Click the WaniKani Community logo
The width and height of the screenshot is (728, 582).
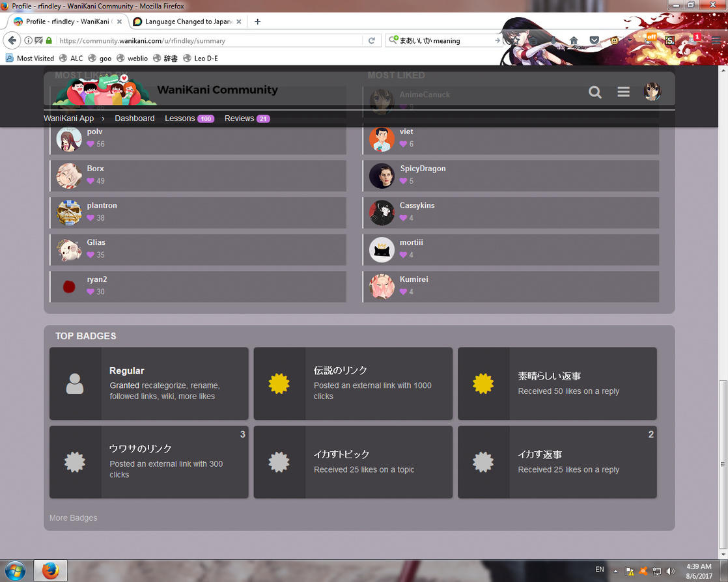pos(165,90)
